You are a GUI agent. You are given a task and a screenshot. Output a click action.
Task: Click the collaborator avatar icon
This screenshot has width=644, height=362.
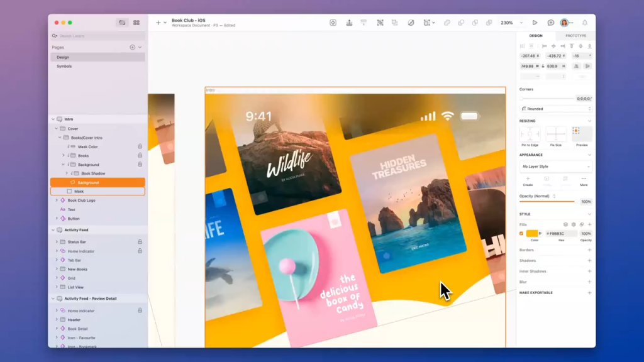tap(564, 23)
